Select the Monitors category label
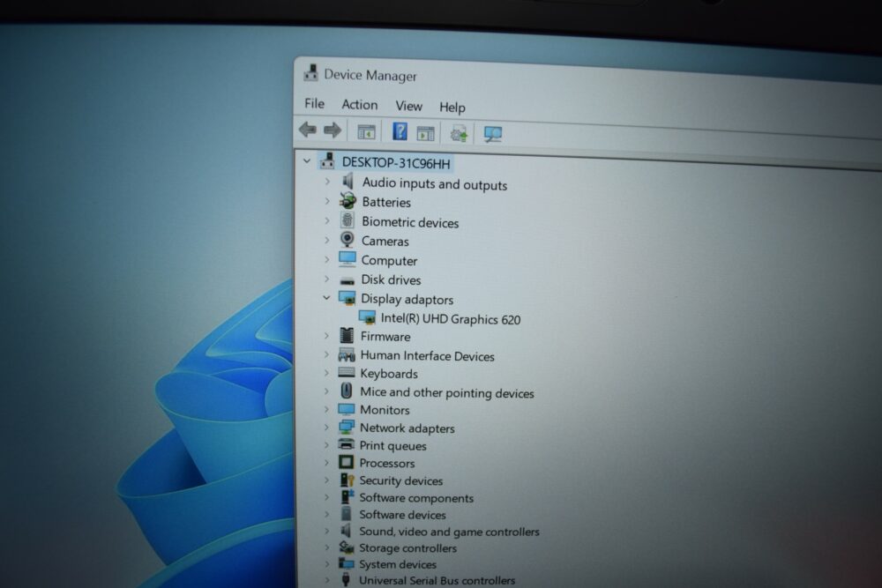Viewport: 882px width, 588px height. (x=385, y=410)
